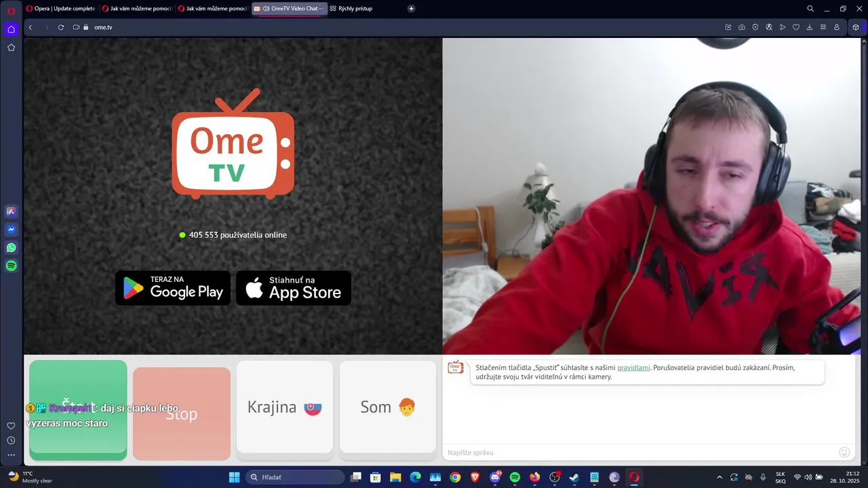Open the sidebar history clock icon
The width and height of the screenshot is (868, 488).
11,441
